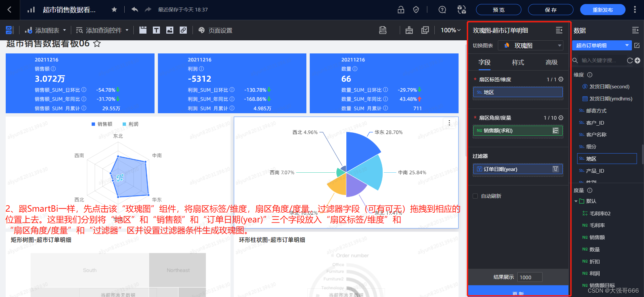Toggle 销售额 legend in radar chart
644x297 pixels.
click(x=102, y=124)
